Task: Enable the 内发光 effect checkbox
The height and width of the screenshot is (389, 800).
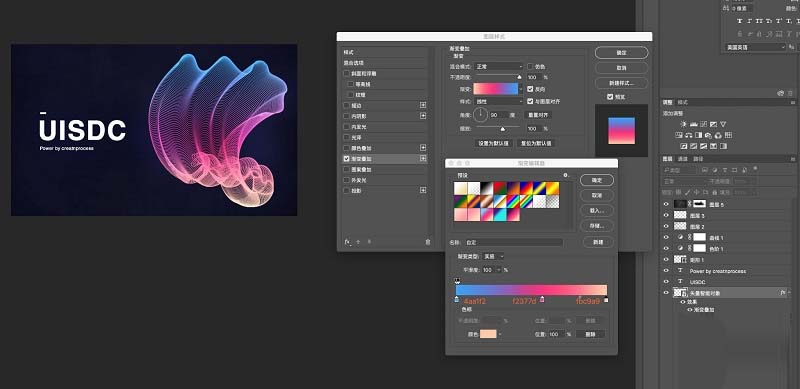Action: (347, 127)
